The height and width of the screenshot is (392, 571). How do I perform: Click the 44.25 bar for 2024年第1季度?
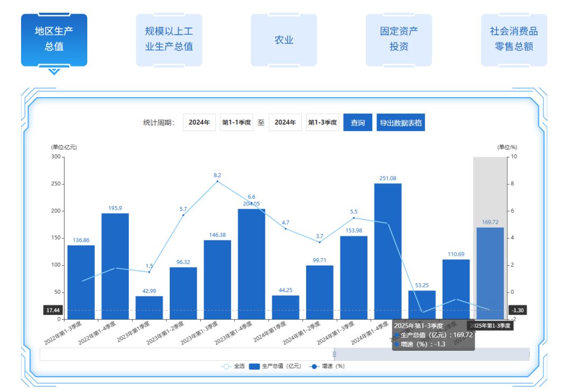point(285,307)
